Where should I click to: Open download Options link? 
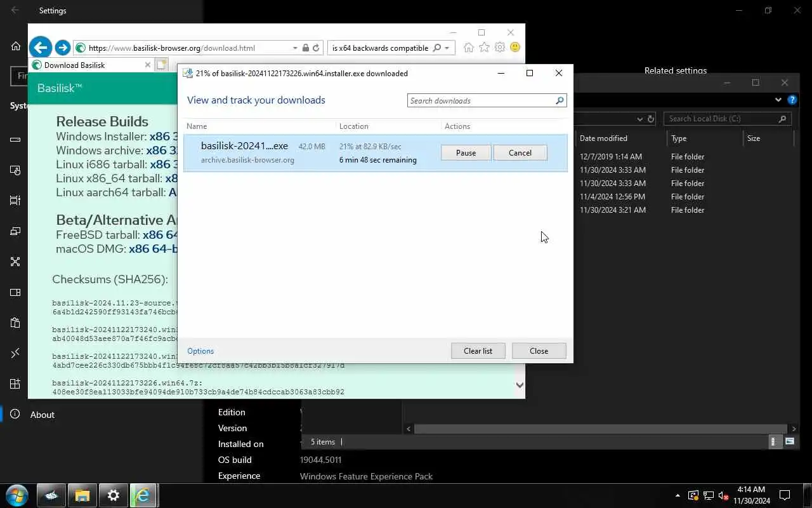click(200, 351)
